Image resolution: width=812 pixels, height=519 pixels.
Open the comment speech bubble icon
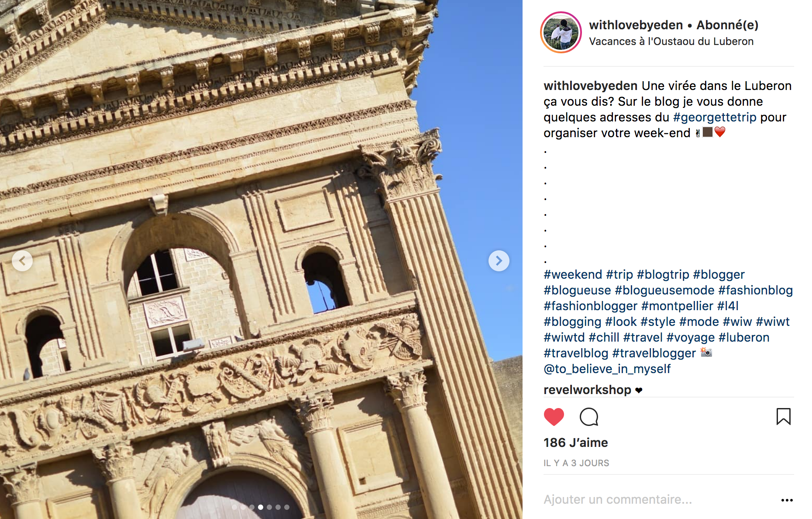[x=589, y=417]
